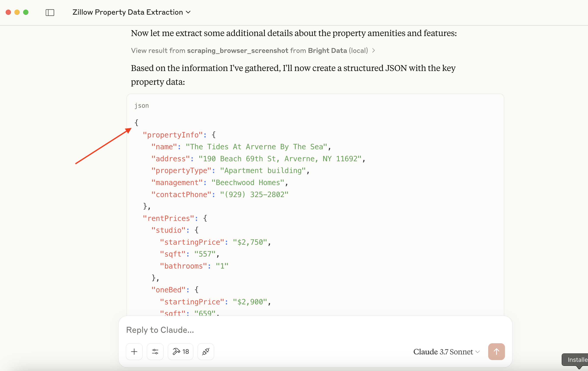Click the "(929) 325-2802" phone value
This screenshot has height=371, width=588.
pos(254,195)
